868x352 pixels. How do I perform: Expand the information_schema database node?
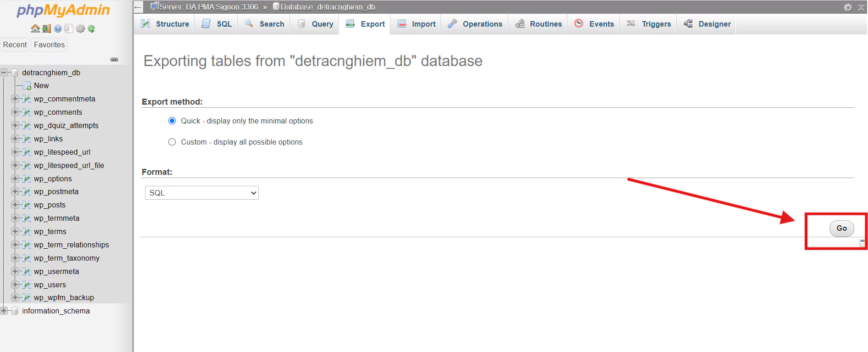(x=4, y=311)
